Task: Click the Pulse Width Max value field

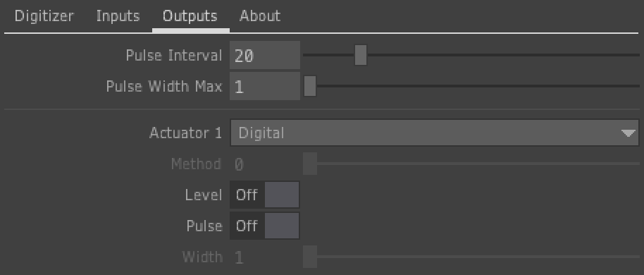Action: [x=265, y=86]
